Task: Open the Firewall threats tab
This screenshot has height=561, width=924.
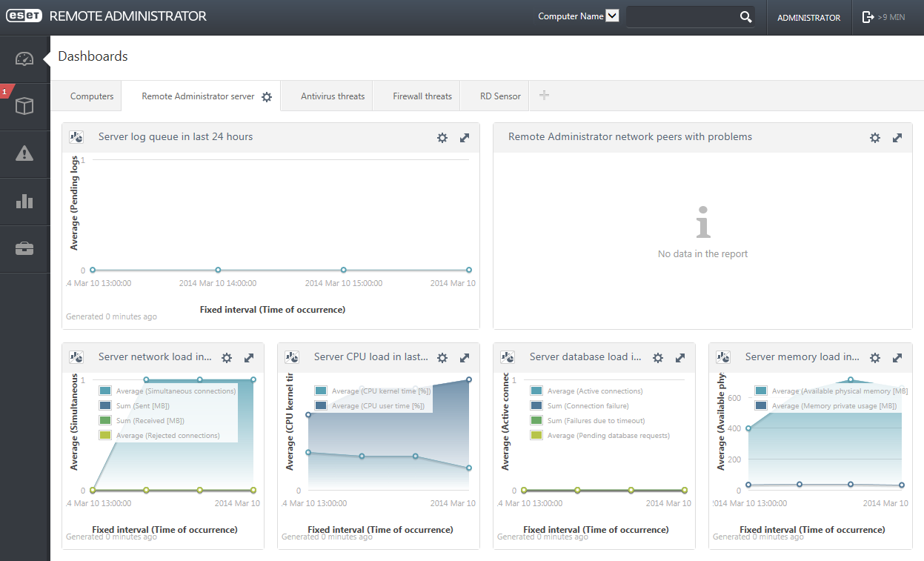Action: click(x=422, y=96)
